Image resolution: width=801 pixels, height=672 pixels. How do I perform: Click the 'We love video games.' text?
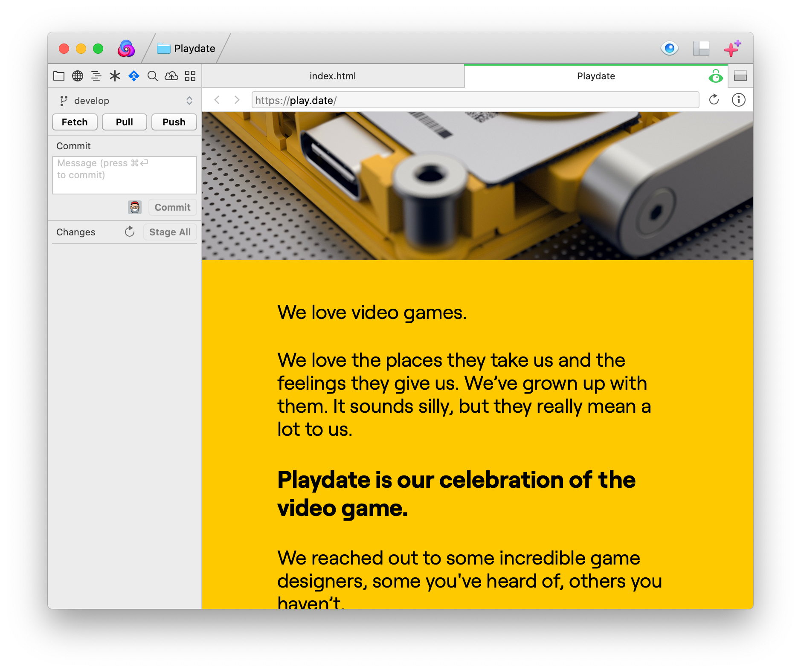pos(372,313)
